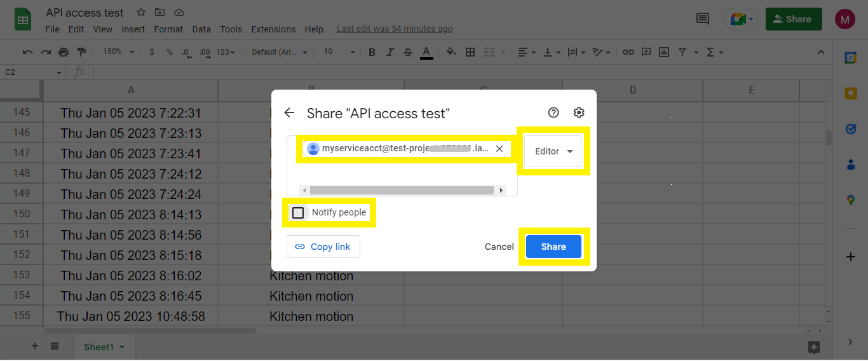Screen dimensions: 868x361
Task: Open the zoom 150% dropdown
Action: pyautogui.click(x=119, y=52)
